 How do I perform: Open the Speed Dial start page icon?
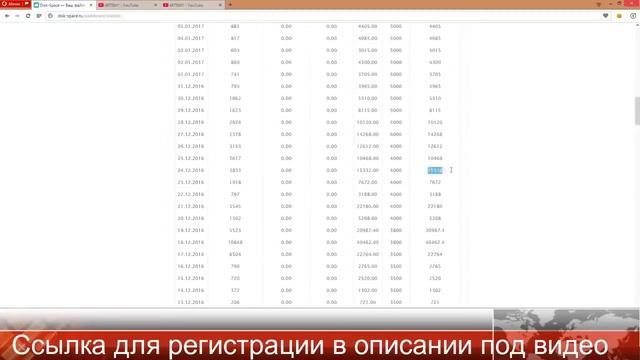point(39,16)
